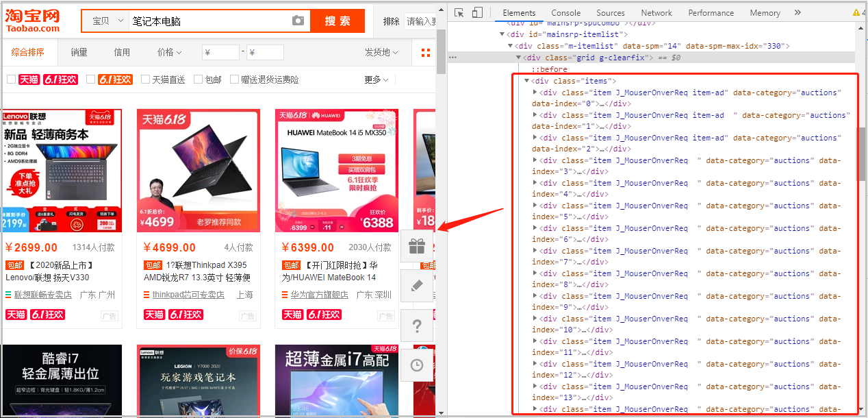The width and height of the screenshot is (868, 418).
Task: Toggle DevTools device toolbar icon
Action: click(x=477, y=12)
